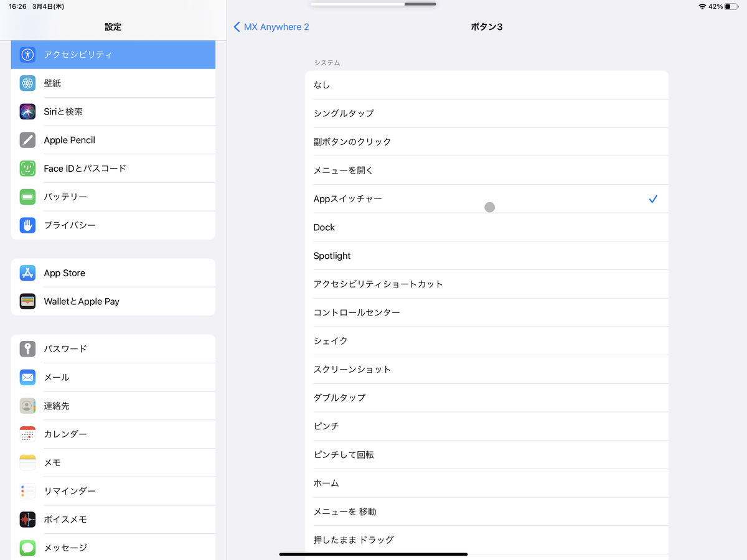Image resolution: width=747 pixels, height=560 pixels.
Task: Open バッテリー settings
Action: 113,197
